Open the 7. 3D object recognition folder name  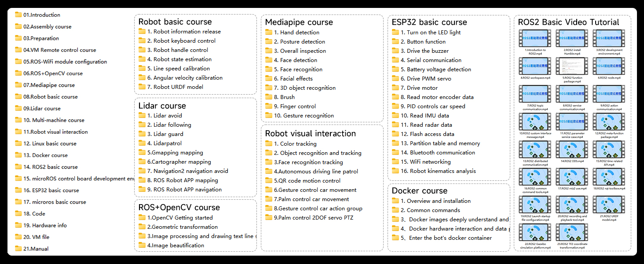pyautogui.click(x=305, y=88)
